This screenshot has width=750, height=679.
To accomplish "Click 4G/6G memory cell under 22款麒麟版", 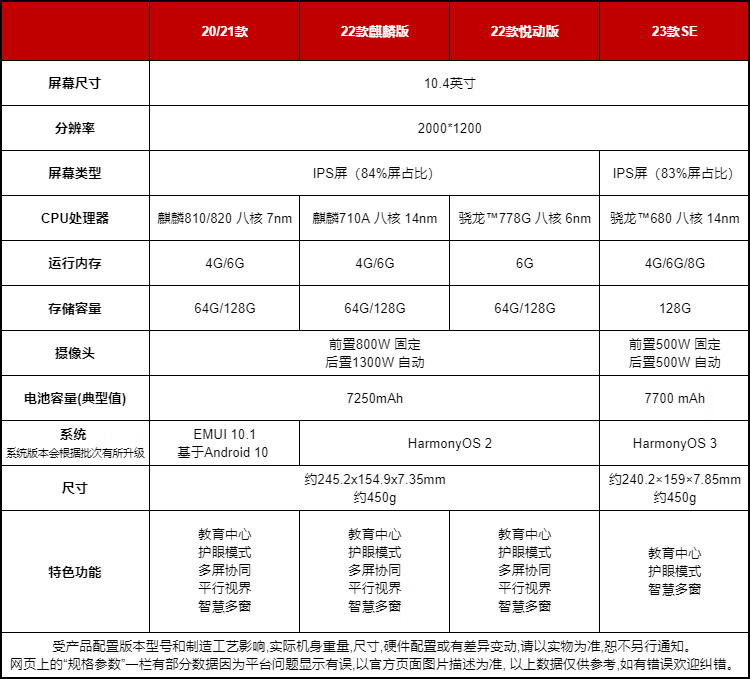I will (x=375, y=263).
